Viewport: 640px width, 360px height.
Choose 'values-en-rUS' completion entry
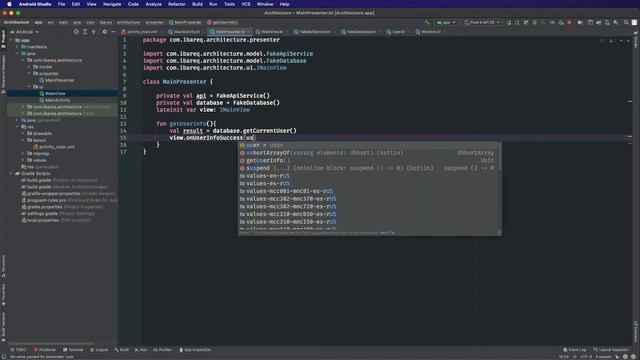pyautogui.click(x=369, y=176)
